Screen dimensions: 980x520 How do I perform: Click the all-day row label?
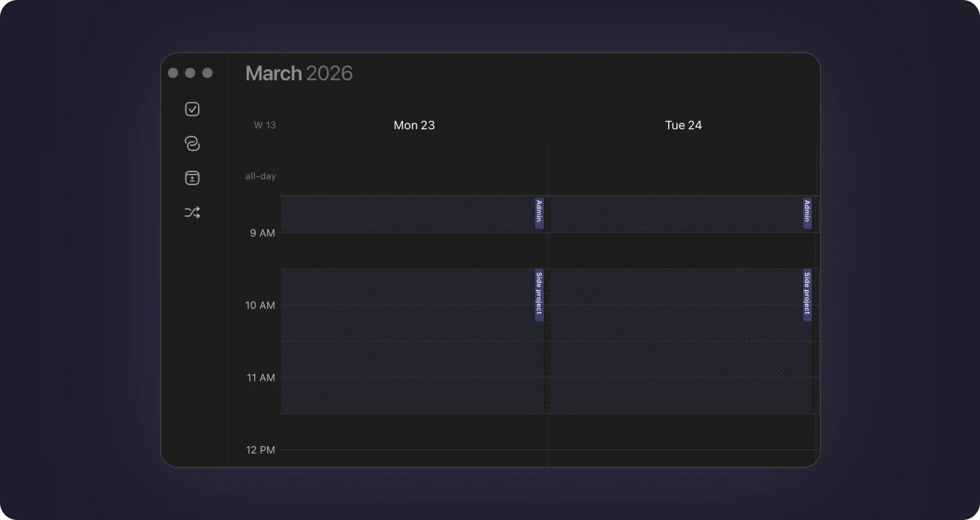tap(260, 176)
